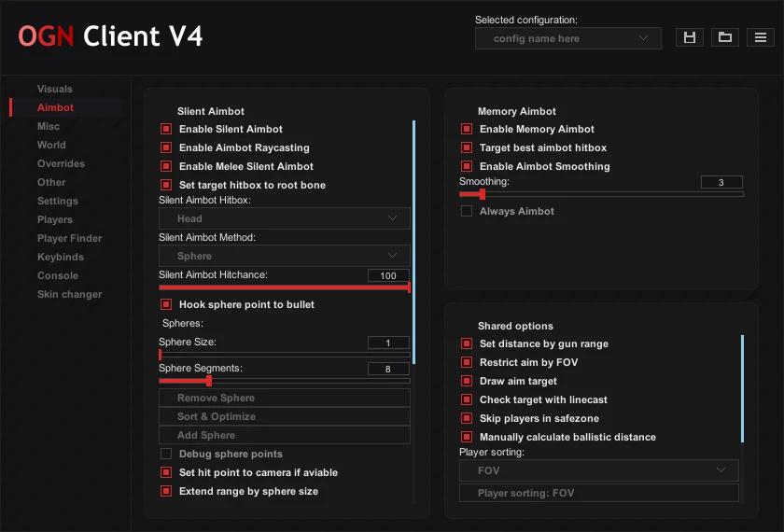Click the Remove Sphere button
The width and height of the screenshot is (784, 532).
(285, 398)
